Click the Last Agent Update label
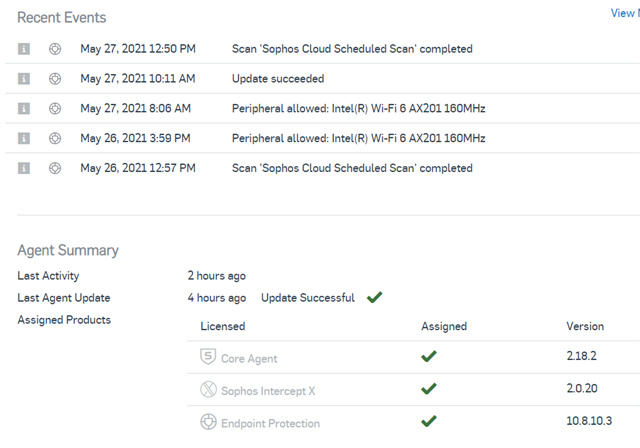This screenshot has width=640, height=448. 64,298
